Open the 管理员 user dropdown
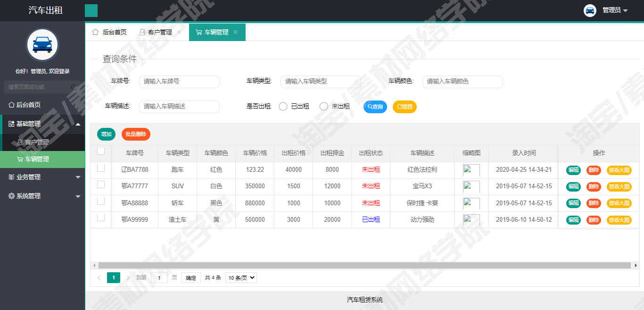This screenshot has width=644, height=310. click(x=615, y=10)
